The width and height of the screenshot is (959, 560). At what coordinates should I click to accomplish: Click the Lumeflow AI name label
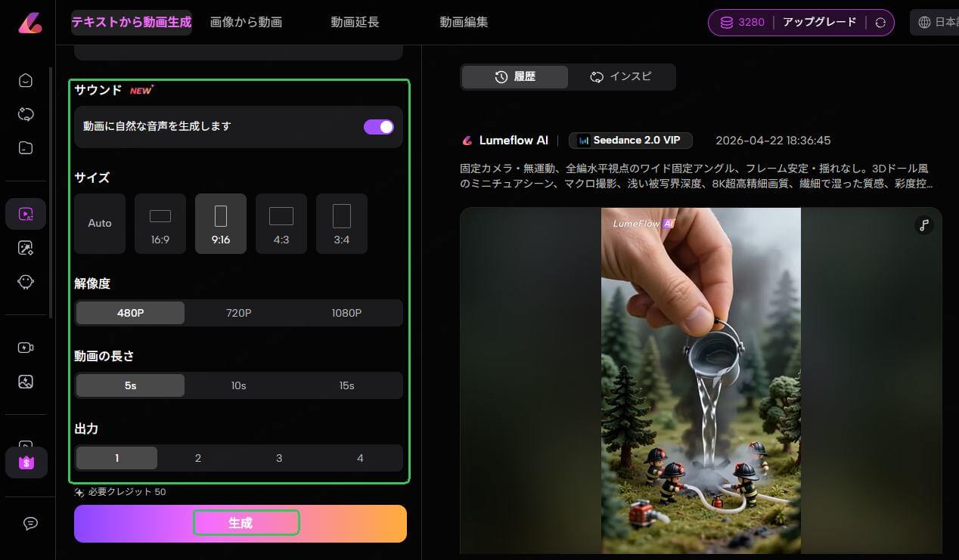pos(514,141)
